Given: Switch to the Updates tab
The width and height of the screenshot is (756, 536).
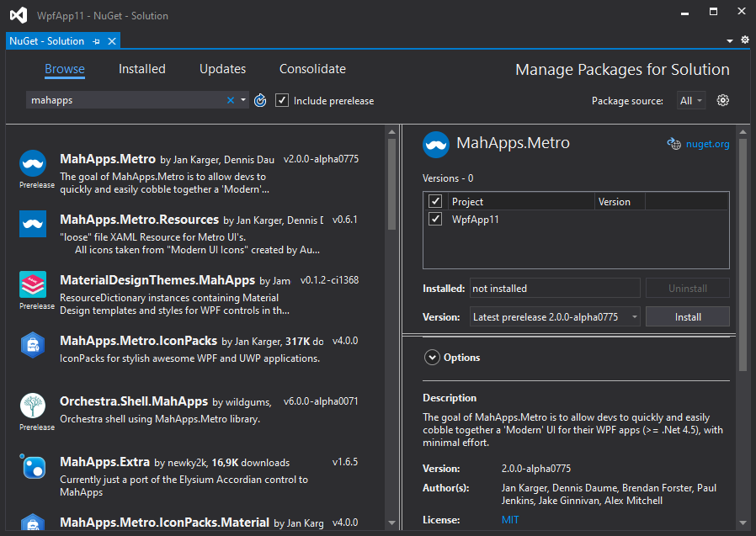Looking at the screenshot, I should (222, 69).
